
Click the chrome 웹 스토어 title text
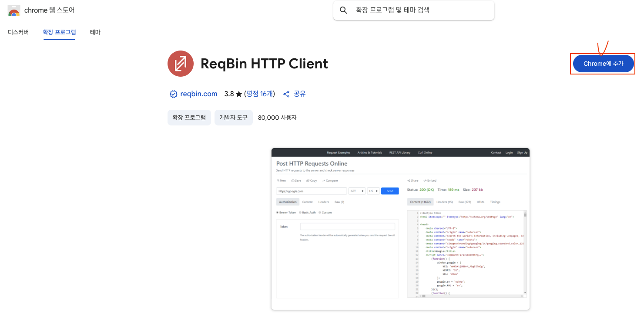[x=50, y=10]
